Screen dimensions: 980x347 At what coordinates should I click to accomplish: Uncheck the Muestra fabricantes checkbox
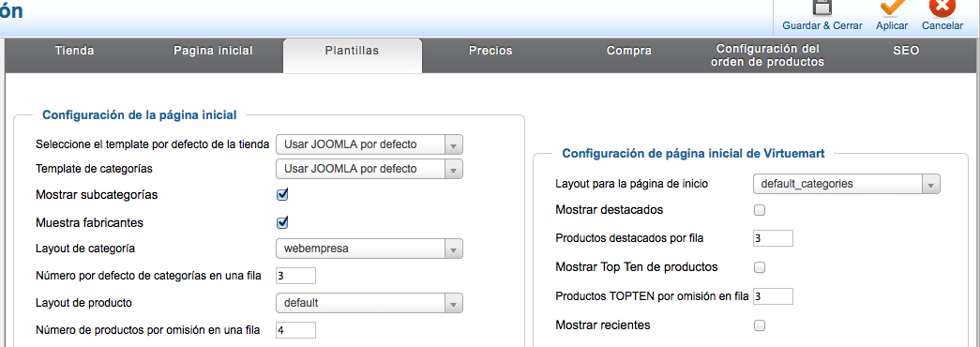tap(282, 222)
